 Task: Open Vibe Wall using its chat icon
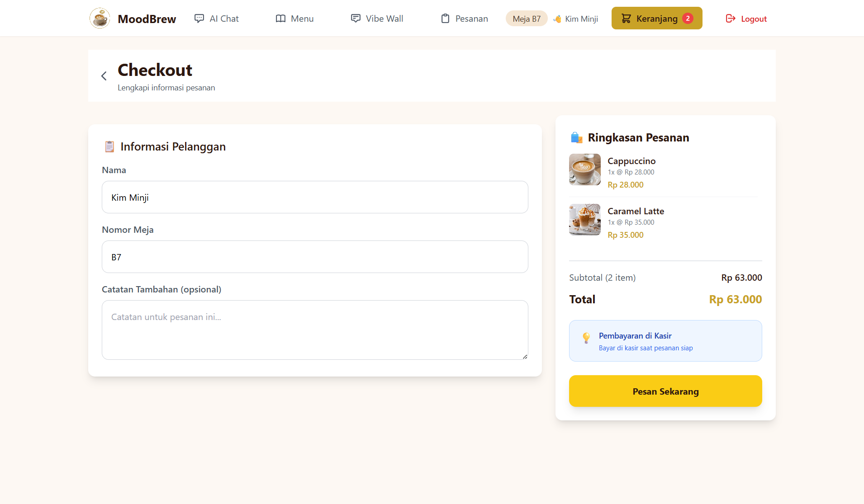(356, 18)
